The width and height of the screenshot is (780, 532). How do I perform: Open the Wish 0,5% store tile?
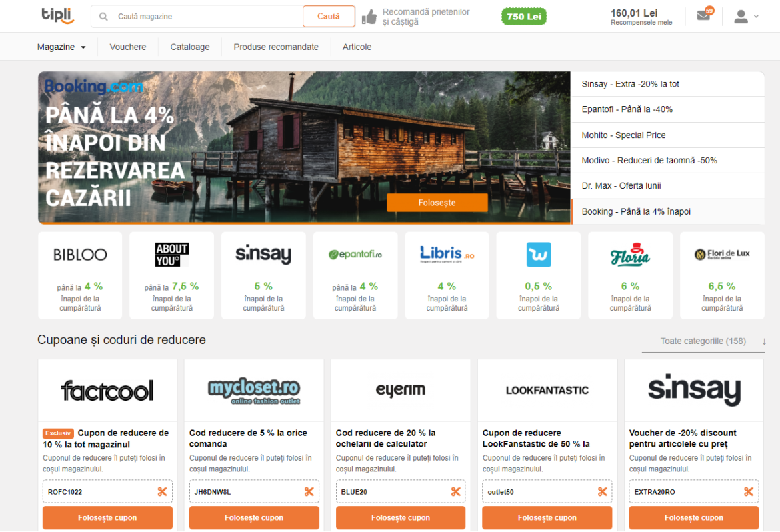click(539, 275)
